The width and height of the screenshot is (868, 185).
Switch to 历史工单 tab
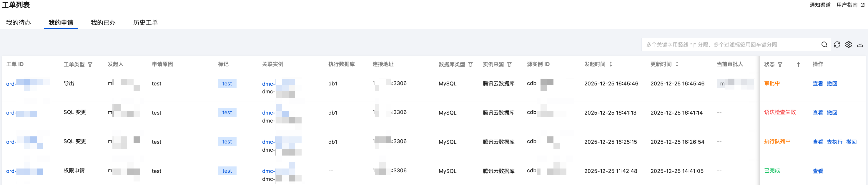145,23
